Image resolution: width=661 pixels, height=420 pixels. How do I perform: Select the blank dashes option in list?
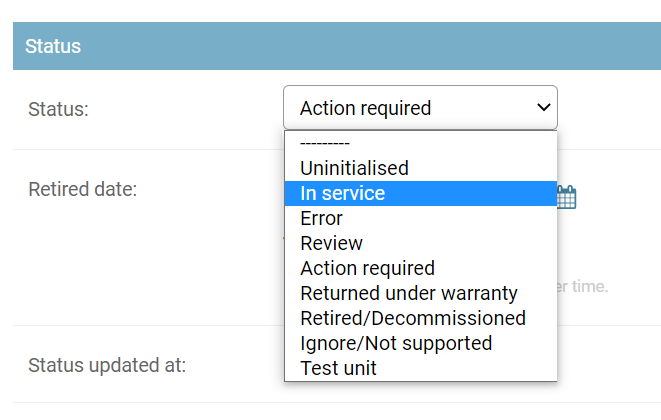[x=324, y=143]
